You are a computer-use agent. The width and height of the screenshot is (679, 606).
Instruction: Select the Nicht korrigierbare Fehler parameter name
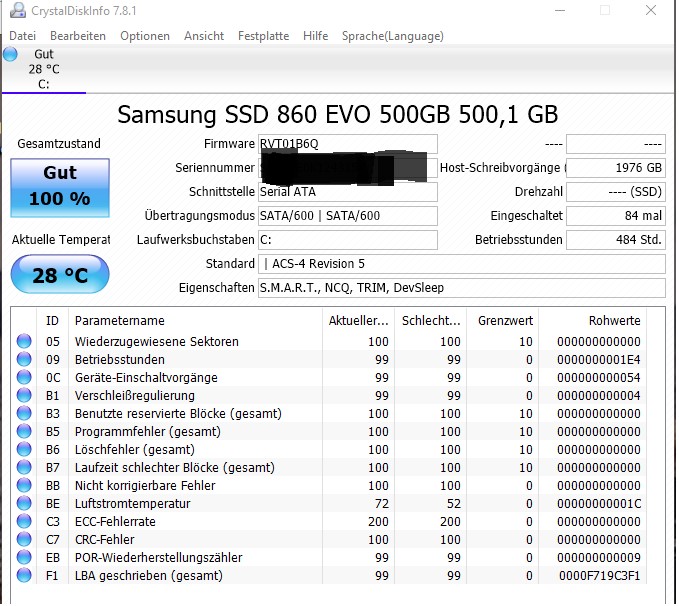[145, 485]
